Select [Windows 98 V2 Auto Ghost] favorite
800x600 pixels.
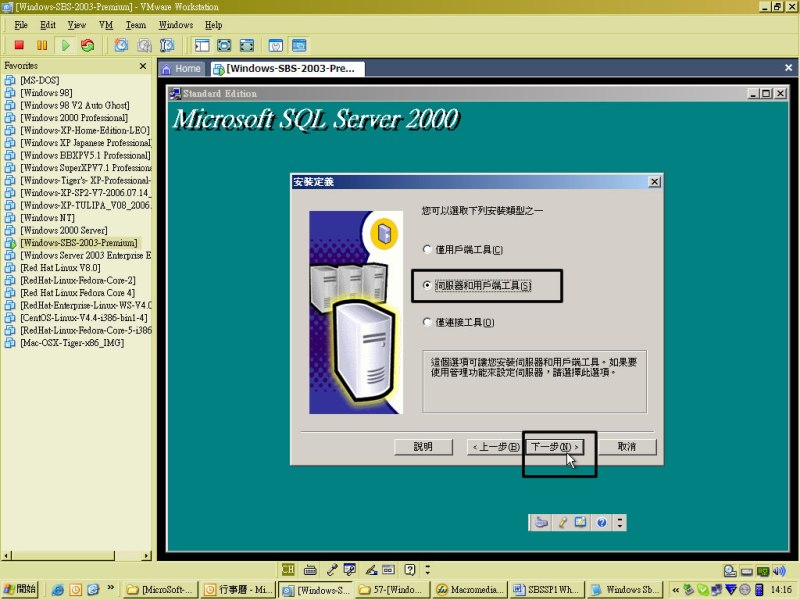(74, 106)
